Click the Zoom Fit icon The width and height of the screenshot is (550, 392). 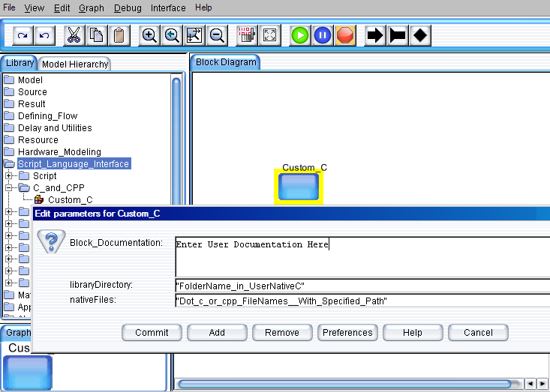click(x=194, y=35)
